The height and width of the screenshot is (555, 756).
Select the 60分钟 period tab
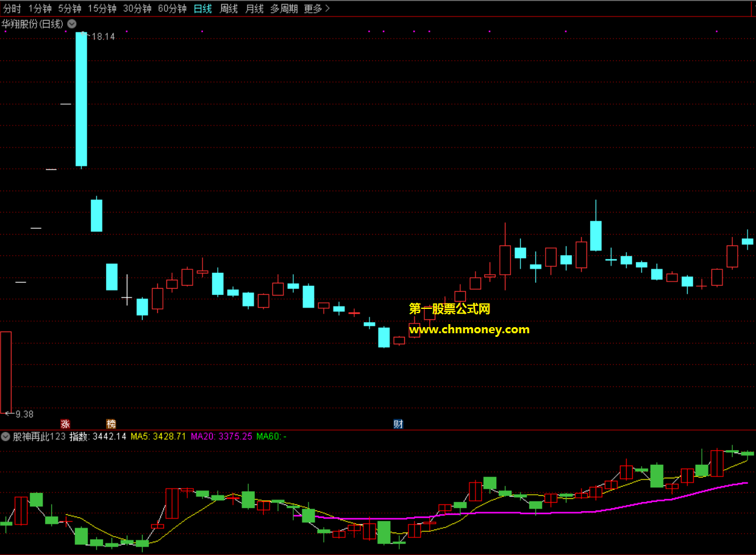tap(172, 9)
